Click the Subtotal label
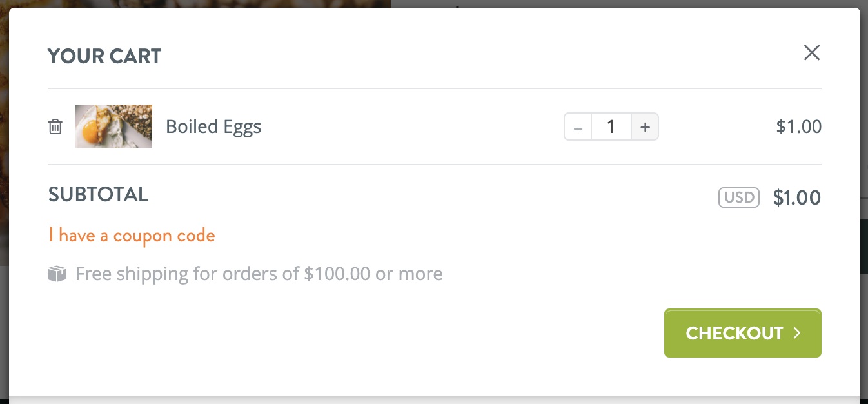This screenshot has width=868, height=404. (x=98, y=194)
